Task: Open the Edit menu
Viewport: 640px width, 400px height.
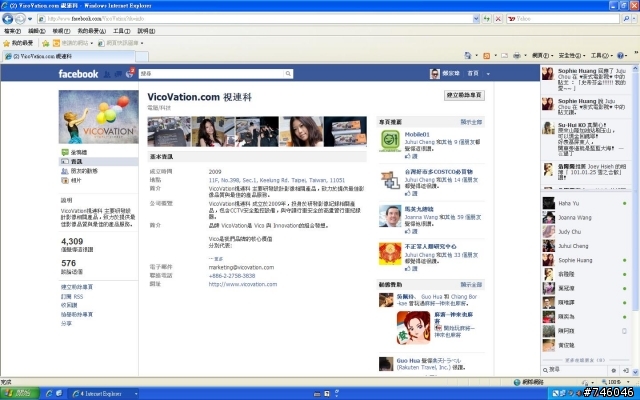Action: click(x=36, y=31)
